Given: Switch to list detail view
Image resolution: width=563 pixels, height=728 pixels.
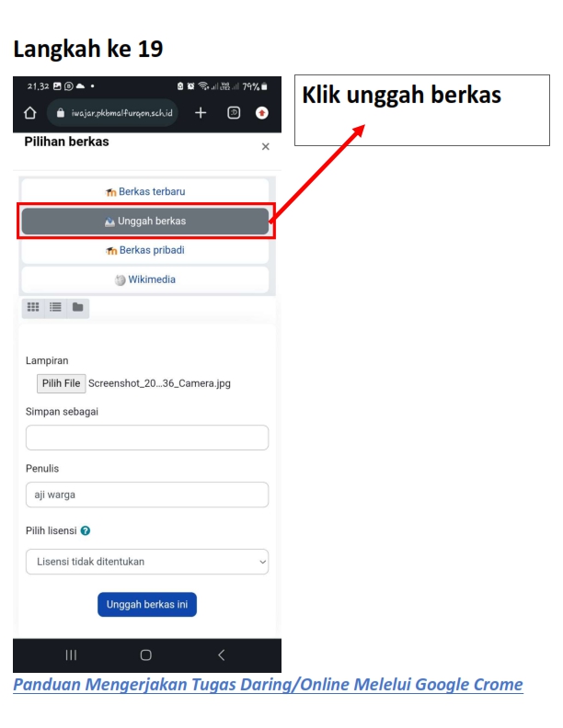Looking at the screenshot, I should pyautogui.click(x=55, y=307).
